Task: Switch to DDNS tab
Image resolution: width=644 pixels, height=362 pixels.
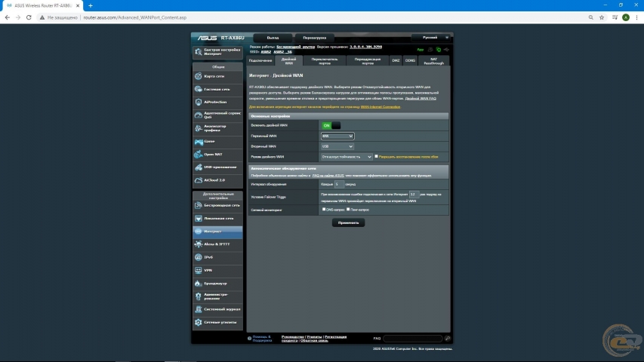Action: pyautogui.click(x=410, y=61)
